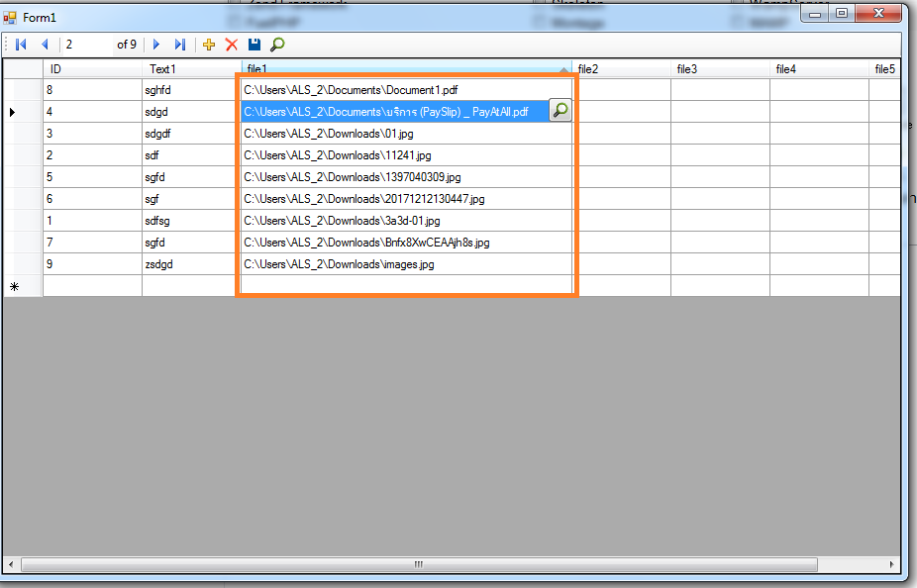Screen dimensions: 917x588
Task: Click the empty file2 cell in row ID 8
Action: click(621, 89)
